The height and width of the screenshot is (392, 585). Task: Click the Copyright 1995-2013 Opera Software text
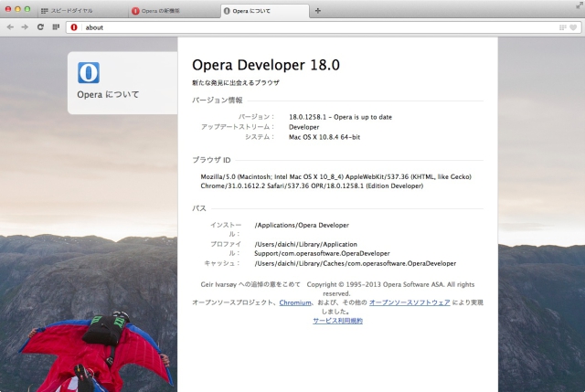[x=390, y=289]
